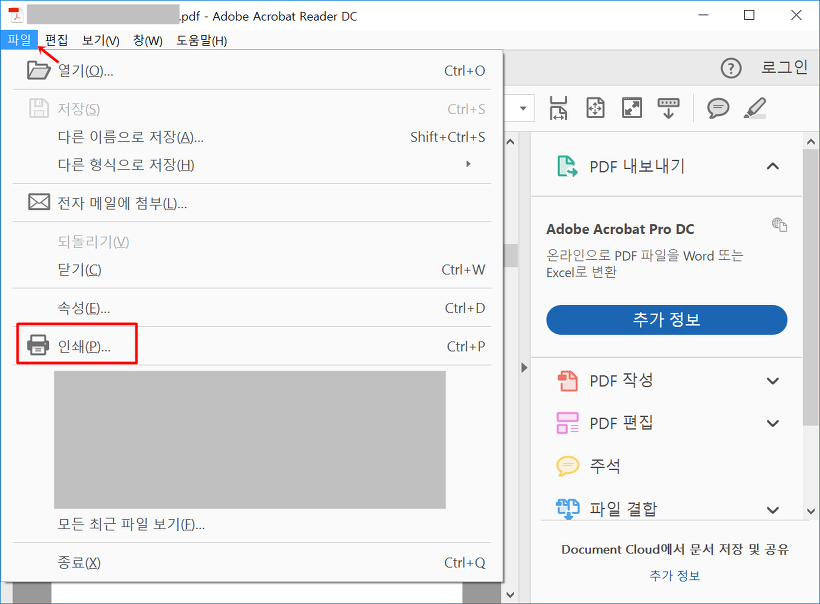Screen dimensions: 820x604
Task: Click the envelope email icon
Action: click(39, 202)
